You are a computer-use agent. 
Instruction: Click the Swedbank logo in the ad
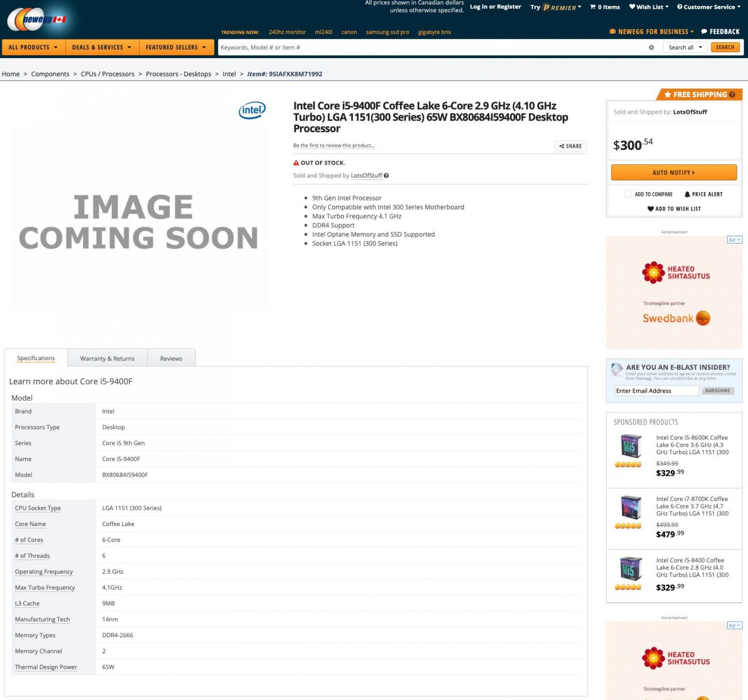(676, 318)
